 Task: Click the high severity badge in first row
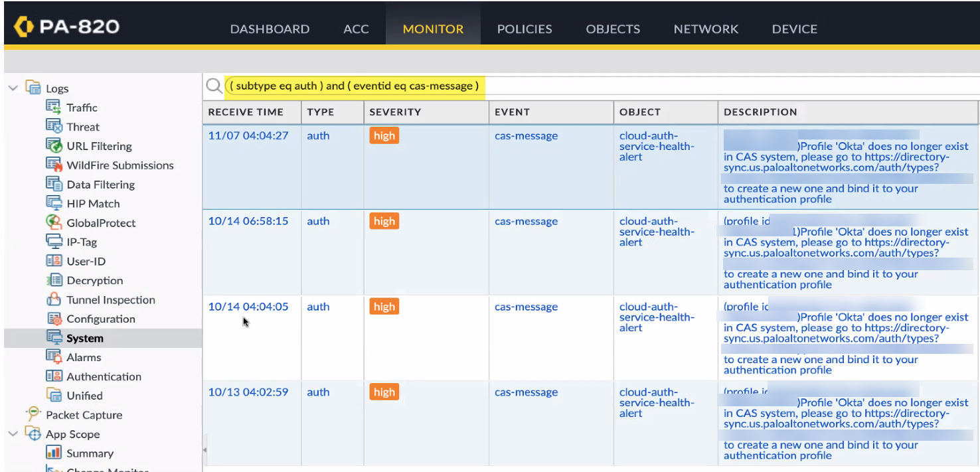coord(384,136)
